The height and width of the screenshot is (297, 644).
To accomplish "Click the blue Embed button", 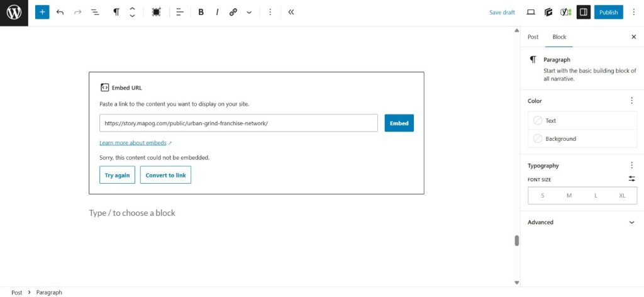I will tap(399, 123).
